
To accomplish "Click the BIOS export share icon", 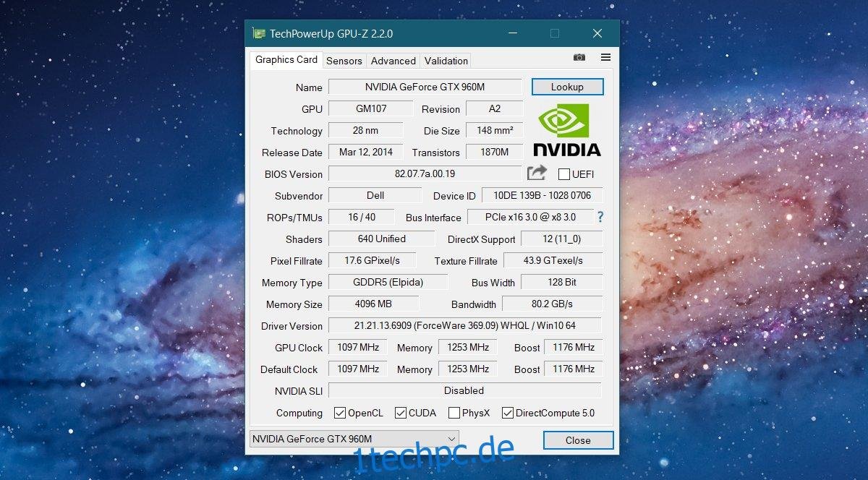I will [x=537, y=173].
